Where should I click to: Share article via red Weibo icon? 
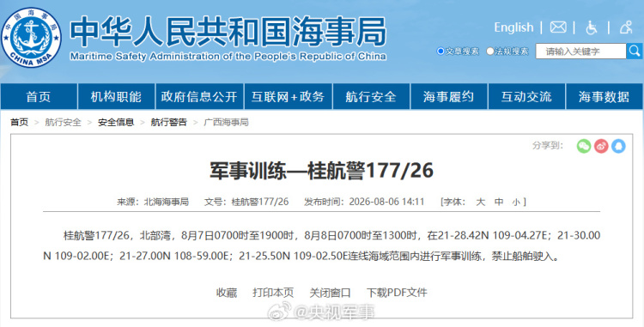click(x=601, y=146)
